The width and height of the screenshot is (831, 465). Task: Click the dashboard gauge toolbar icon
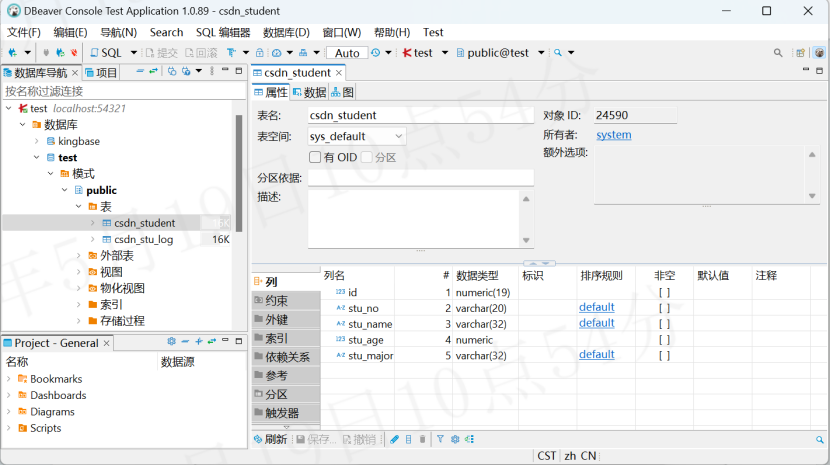(277, 52)
